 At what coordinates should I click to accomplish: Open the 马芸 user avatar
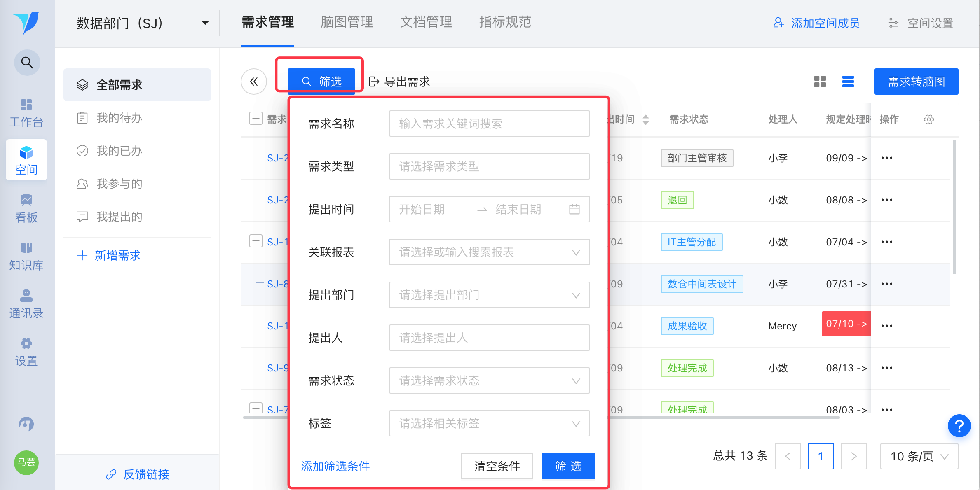[x=26, y=462]
